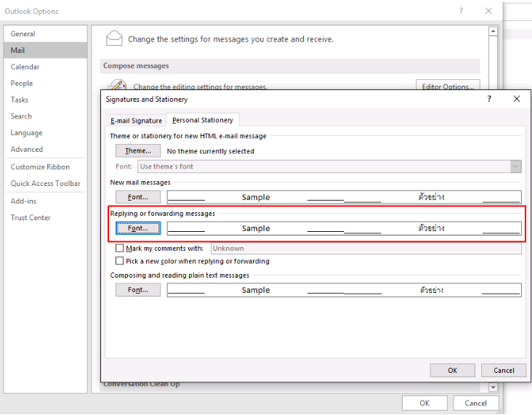Expand the theme Font dropdown

[515, 166]
